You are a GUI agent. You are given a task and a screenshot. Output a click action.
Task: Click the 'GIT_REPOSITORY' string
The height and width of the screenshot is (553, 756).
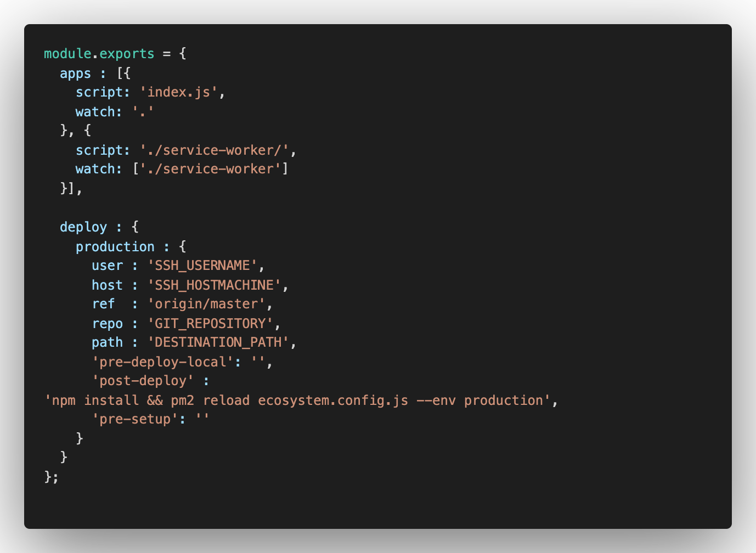tap(211, 324)
